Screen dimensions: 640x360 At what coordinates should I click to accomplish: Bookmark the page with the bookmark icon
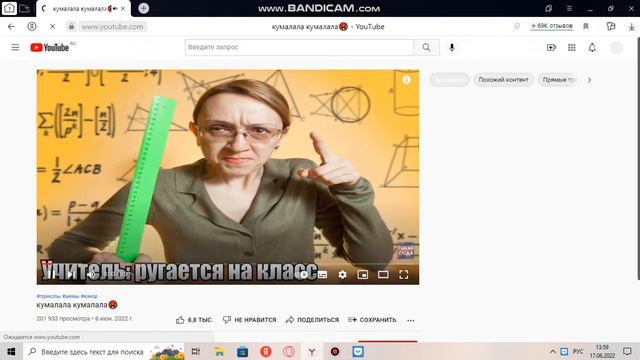coord(586,27)
